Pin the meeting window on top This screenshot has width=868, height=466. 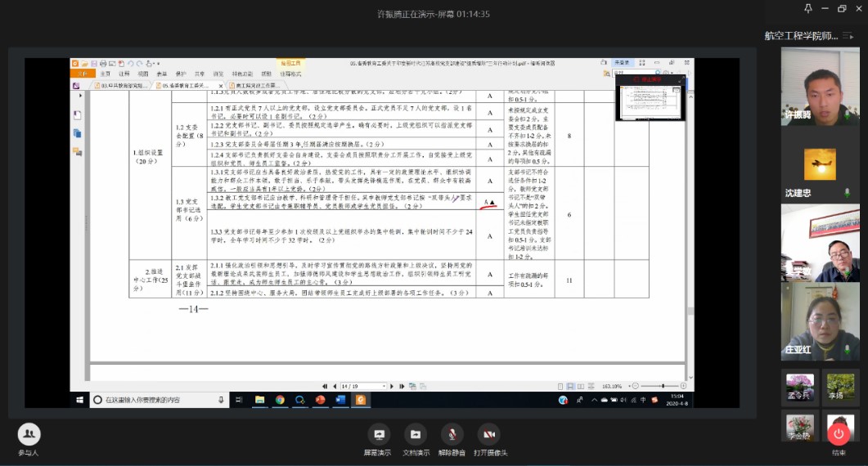click(x=807, y=9)
